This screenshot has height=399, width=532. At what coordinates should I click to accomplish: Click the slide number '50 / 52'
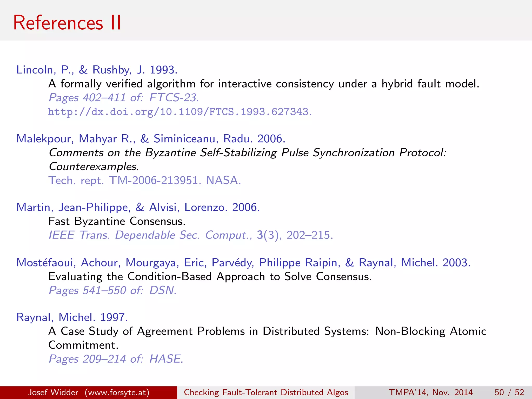pyautogui.click(x=509, y=392)
